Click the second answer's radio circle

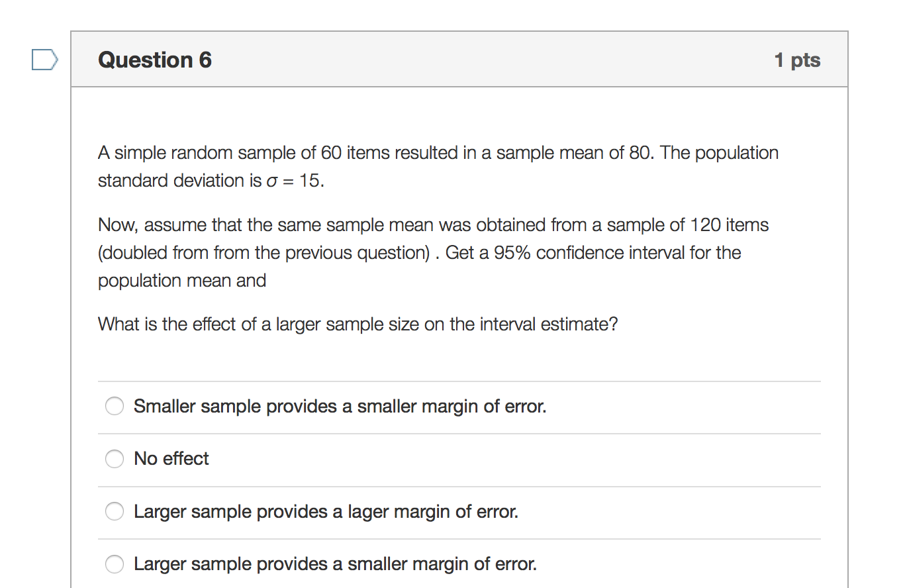pyautogui.click(x=114, y=458)
